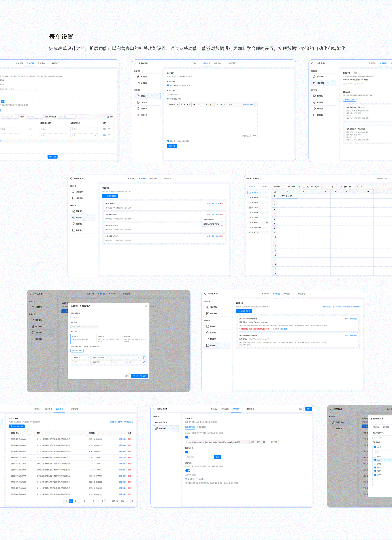Open 数据管理 tab in the 数据推送 window
The width and height of the screenshot is (392, 540).
tap(302, 294)
